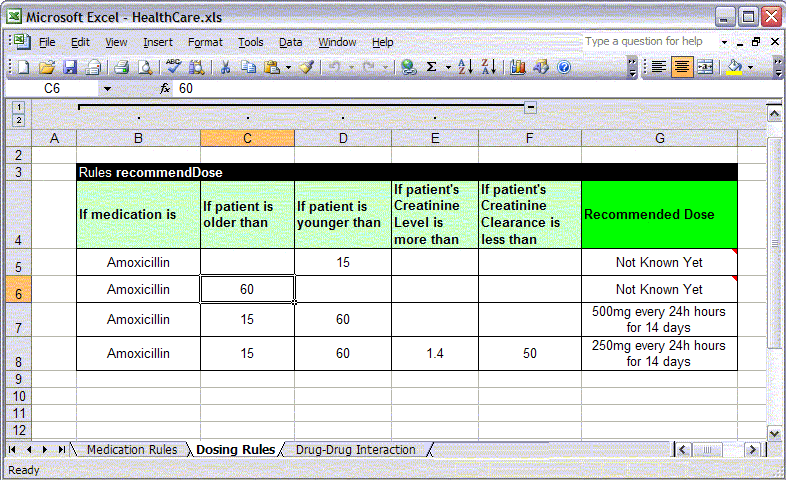Open the File menu
The height and width of the screenshot is (480, 786).
47,43
